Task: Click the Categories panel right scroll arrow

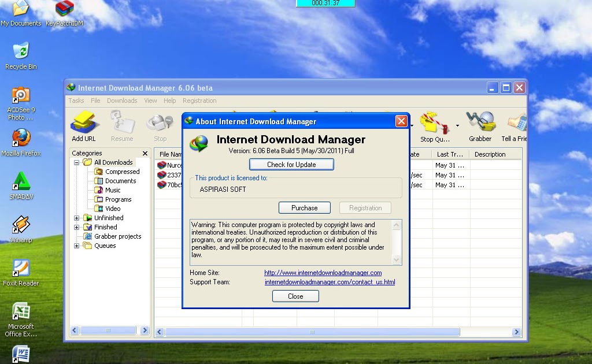Action: pos(144,330)
